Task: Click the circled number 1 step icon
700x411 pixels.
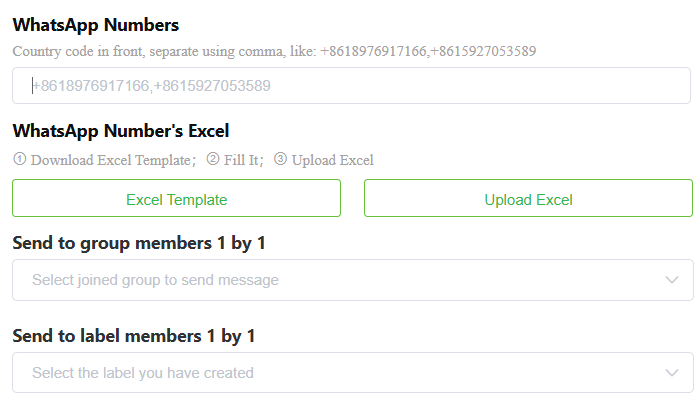Action: click(x=19, y=159)
